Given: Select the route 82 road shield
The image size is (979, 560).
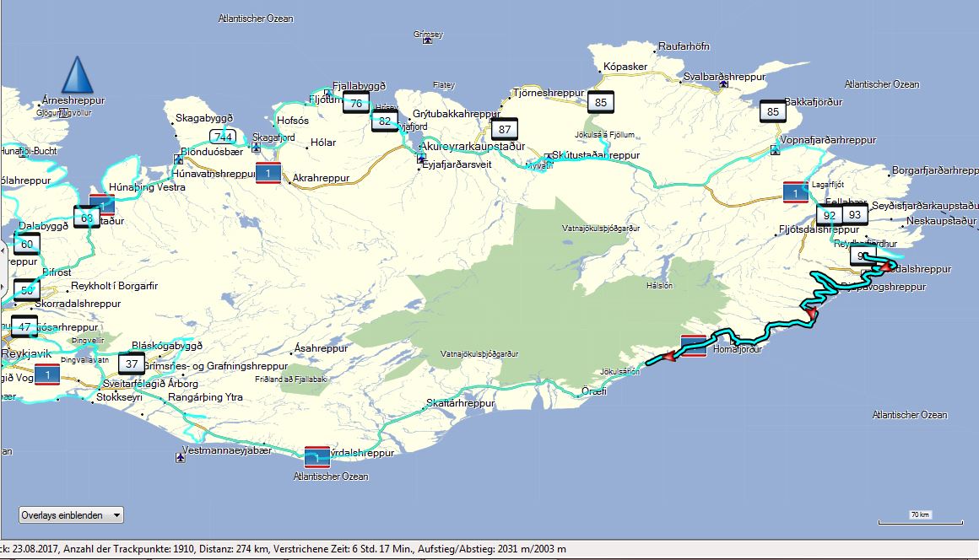Looking at the screenshot, I should [x=385, y=121].
